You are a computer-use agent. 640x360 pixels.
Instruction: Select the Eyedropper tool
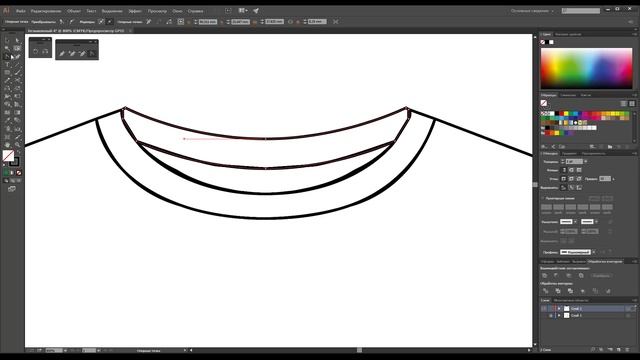click(x=7, y=120)
